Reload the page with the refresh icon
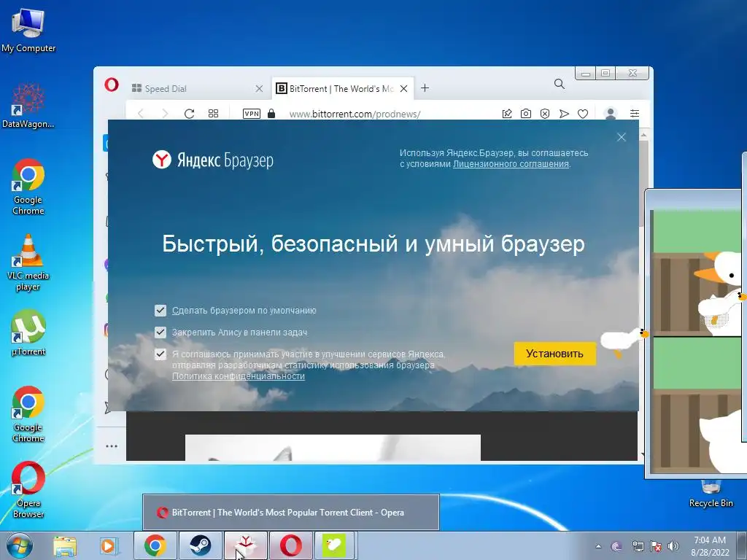 pyautogui.click(x=189, y=114)
